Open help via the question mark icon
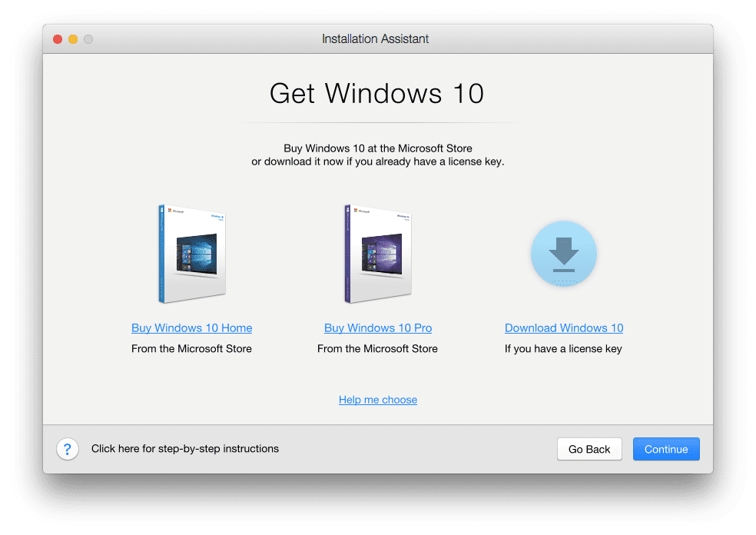Image resolution: width=756 pixels, height=535 pixels. click(x=68, y=449)
